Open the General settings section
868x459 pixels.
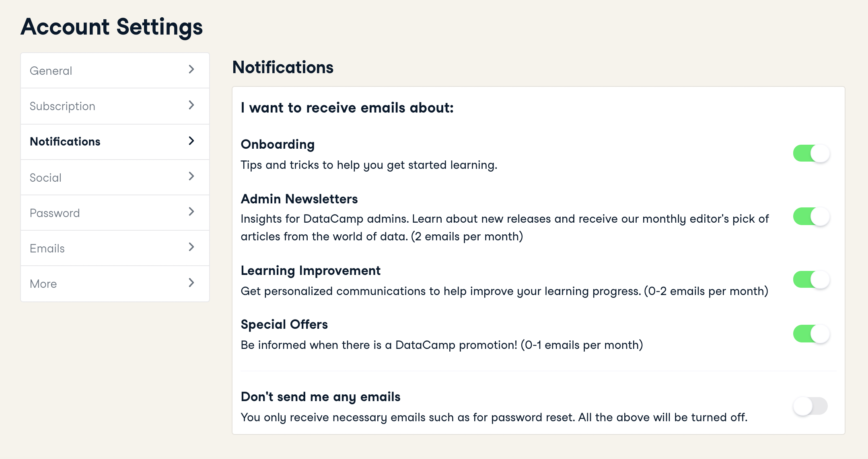[x=51, y=71]
